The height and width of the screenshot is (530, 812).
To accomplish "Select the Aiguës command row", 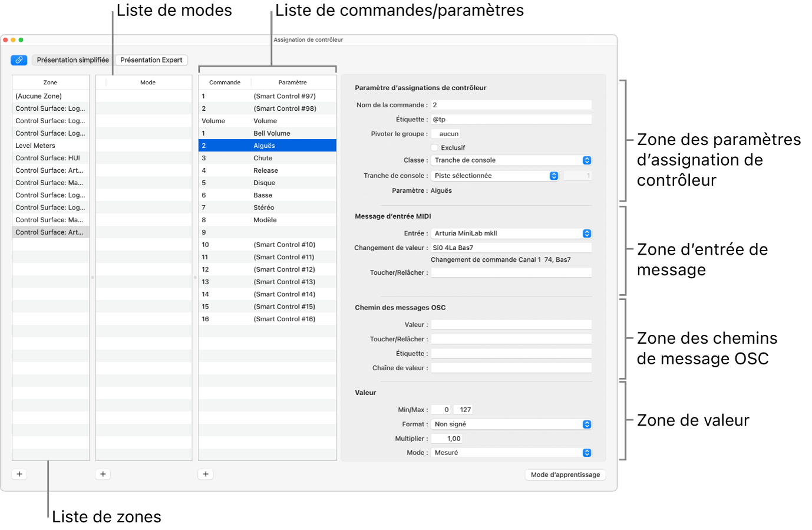I will (x=267, y=145).
